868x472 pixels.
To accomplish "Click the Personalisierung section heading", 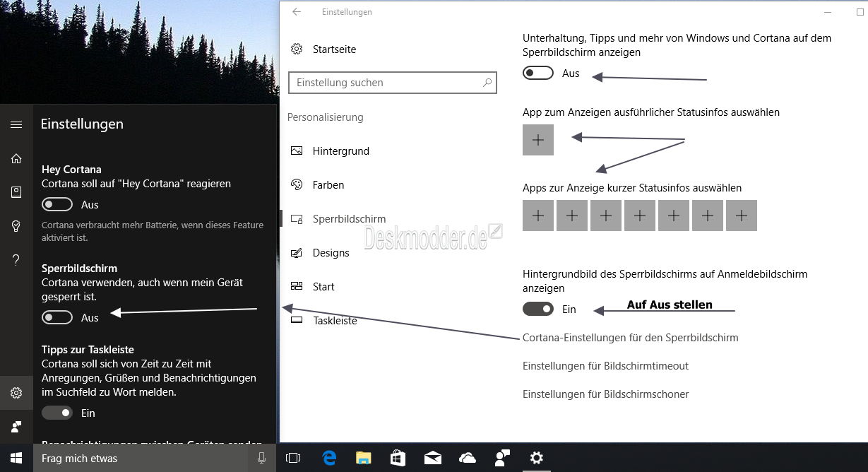I will pos(326,117).
